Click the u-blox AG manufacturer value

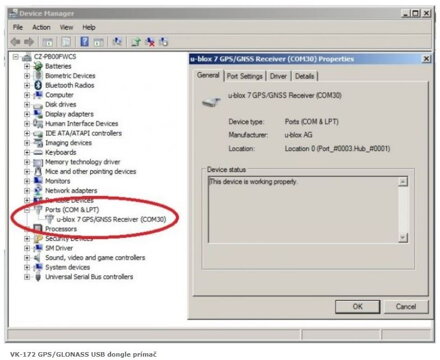point(298,135)
